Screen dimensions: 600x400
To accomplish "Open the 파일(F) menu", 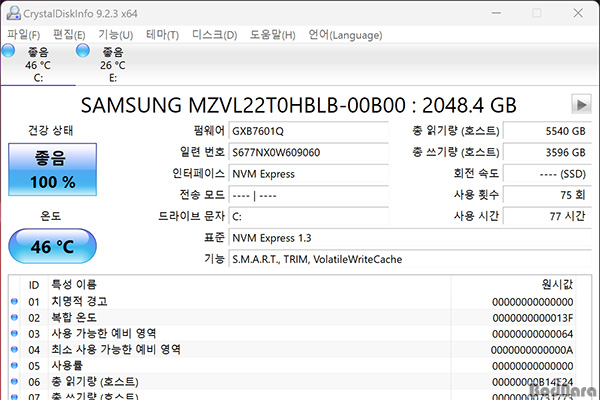I will pos(23,35).
